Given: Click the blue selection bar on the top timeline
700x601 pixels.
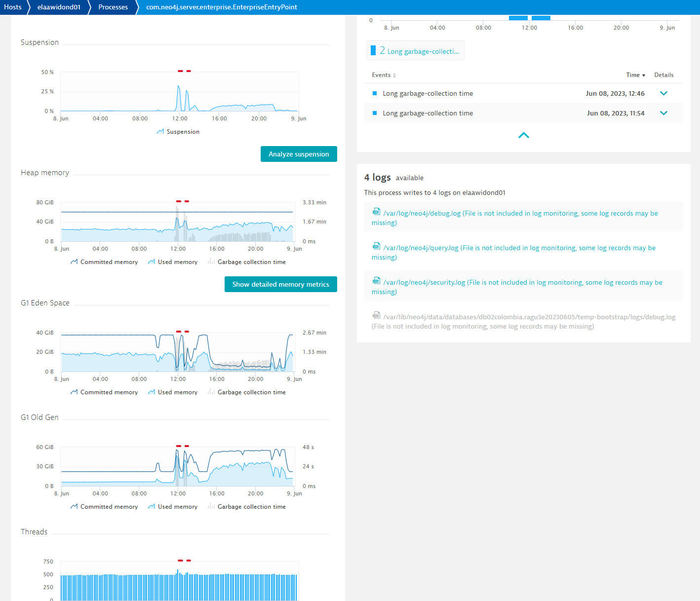Looking at the screenshot, I should tap(518, 17).
